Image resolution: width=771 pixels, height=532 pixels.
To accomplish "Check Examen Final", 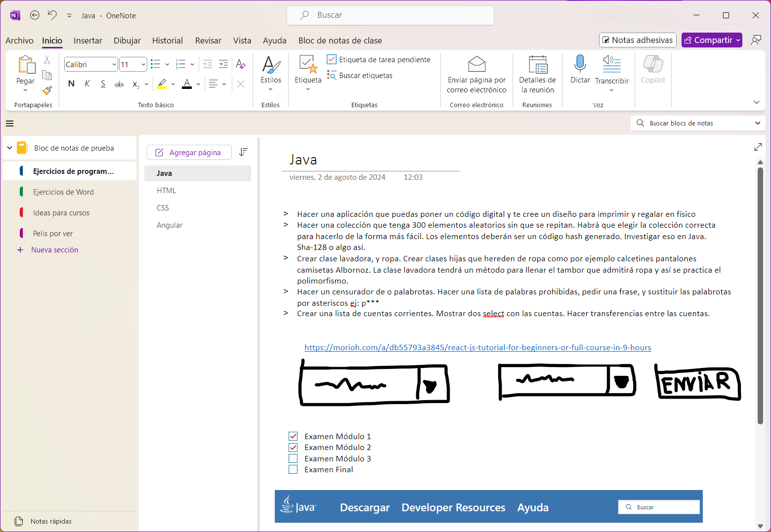I will [x=293, y=469].
